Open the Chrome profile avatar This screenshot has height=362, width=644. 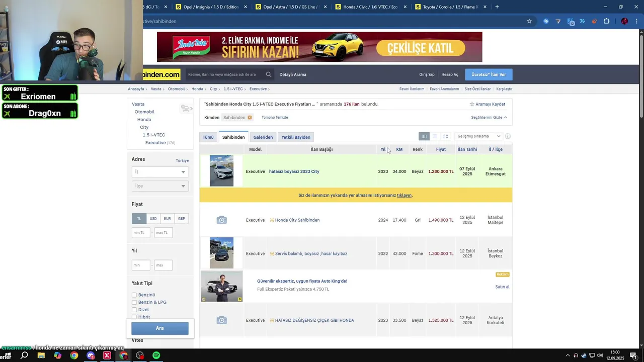pos(624,21)
